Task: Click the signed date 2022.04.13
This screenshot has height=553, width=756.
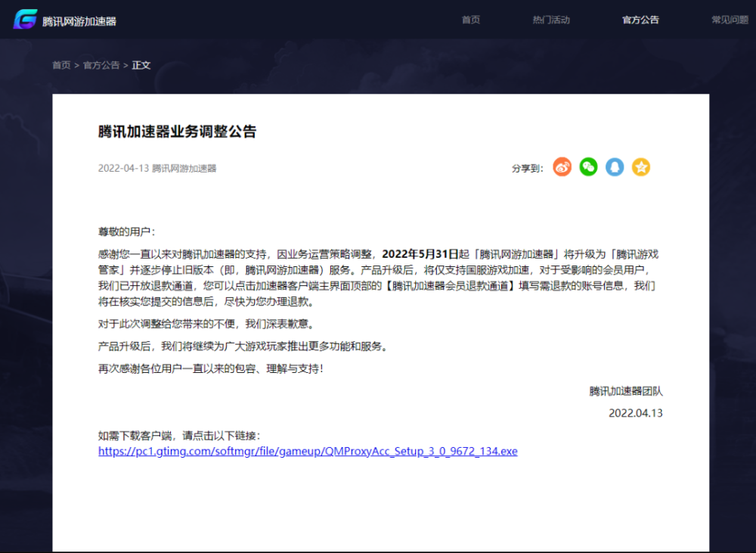Action: 636,413
